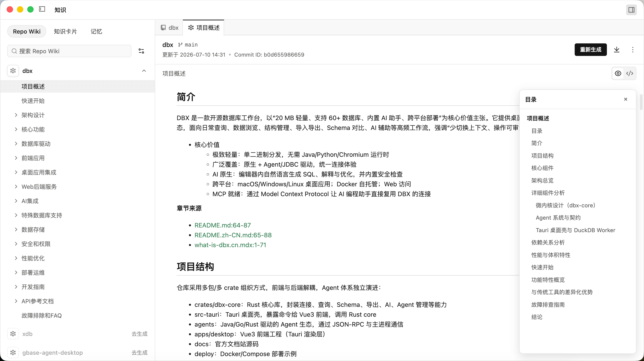The height and width of the screenshot is (361, 644).
Task: Click the 重新生成 button
Action: (591, 49)
